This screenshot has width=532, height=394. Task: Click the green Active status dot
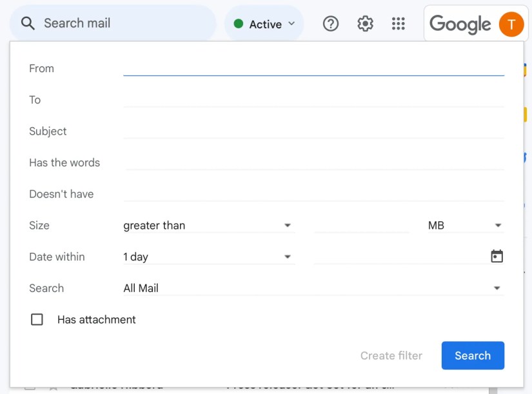point(239,24)
